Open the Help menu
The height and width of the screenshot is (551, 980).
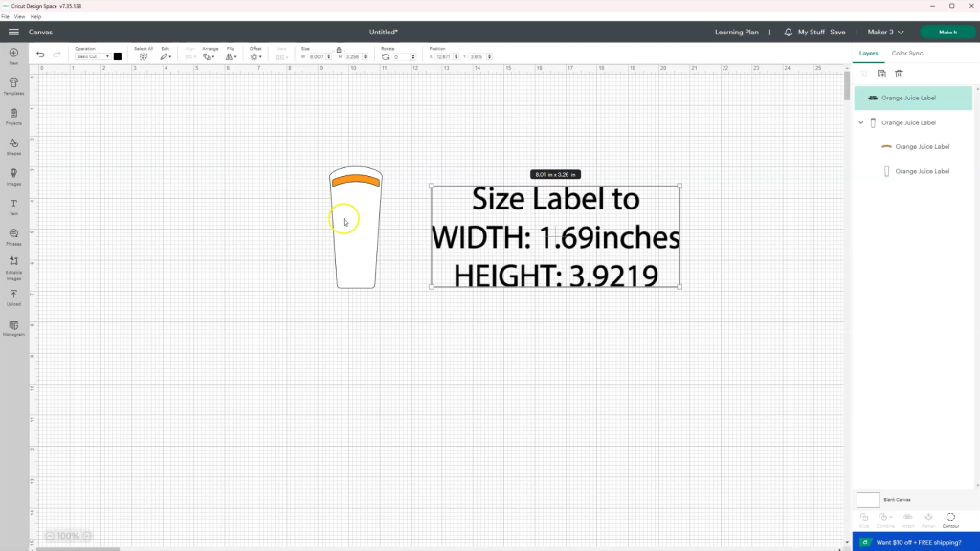(x=35, y=17)
